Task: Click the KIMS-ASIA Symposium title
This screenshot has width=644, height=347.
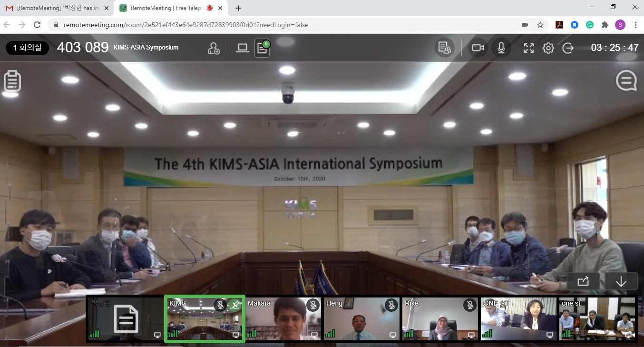Action: (146, 48)
